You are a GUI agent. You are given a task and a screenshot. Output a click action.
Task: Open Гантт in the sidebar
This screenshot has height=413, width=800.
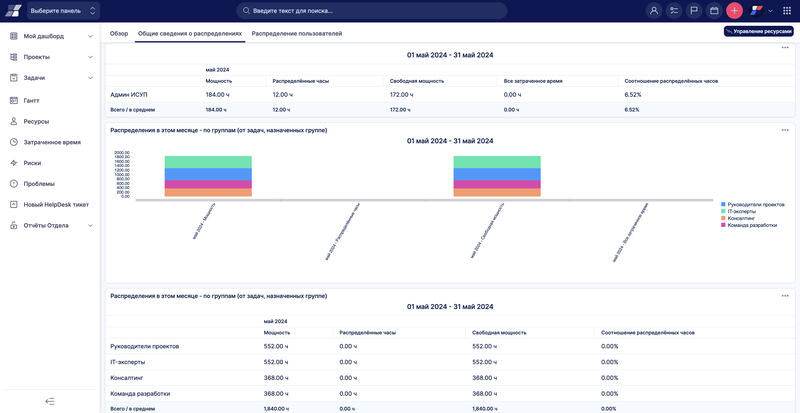point(31,100)
